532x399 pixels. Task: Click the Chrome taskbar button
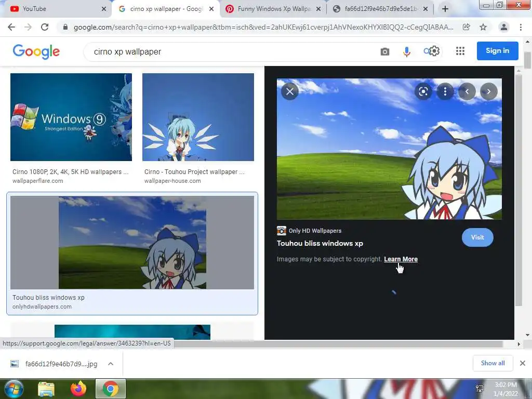pos(111,389)
